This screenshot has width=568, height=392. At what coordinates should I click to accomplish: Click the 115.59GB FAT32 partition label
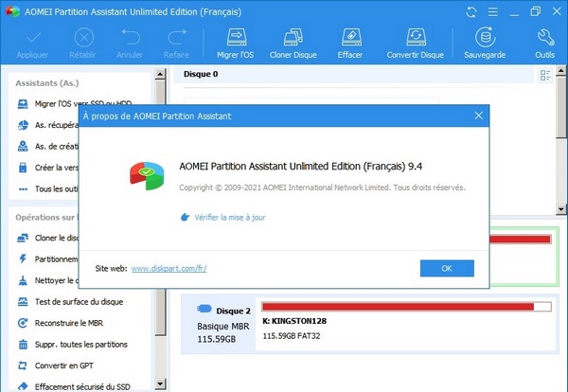[x=292, y=336]
